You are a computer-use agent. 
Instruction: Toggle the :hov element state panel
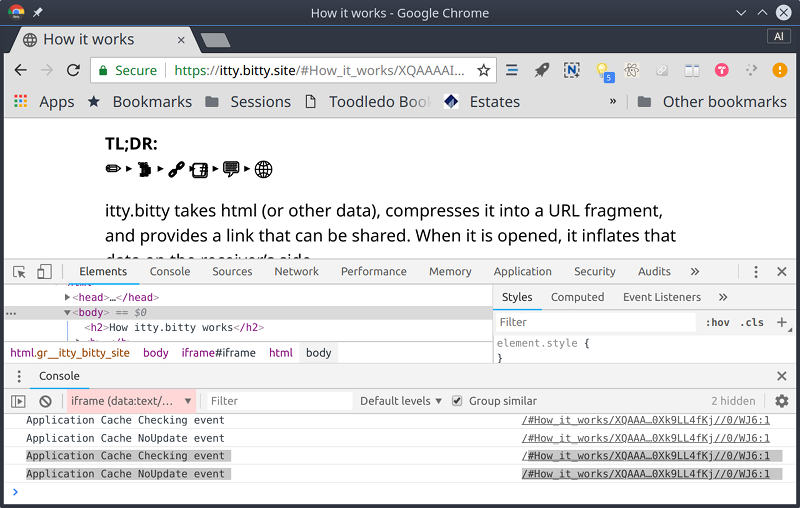(x=717, y=322)
